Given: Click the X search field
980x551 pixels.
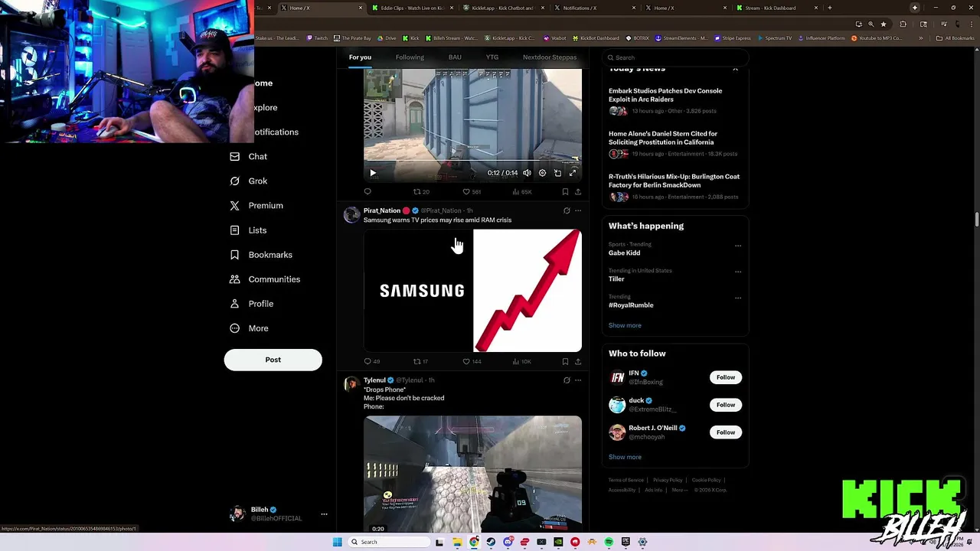Looking at the screenshot, I should 675,57.
